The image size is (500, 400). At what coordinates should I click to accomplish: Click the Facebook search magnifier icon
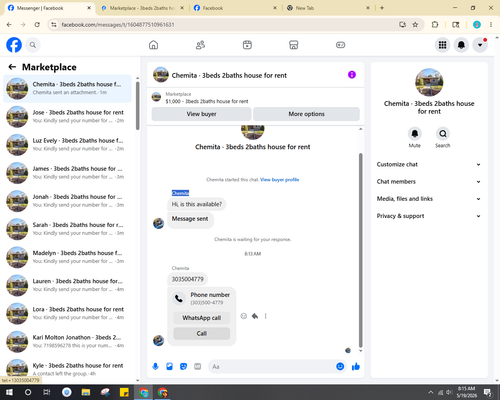pos(33,45)
